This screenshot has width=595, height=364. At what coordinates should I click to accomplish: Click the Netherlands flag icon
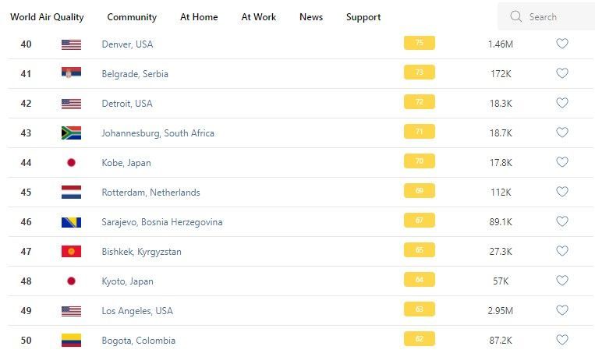tap(71, 193)
